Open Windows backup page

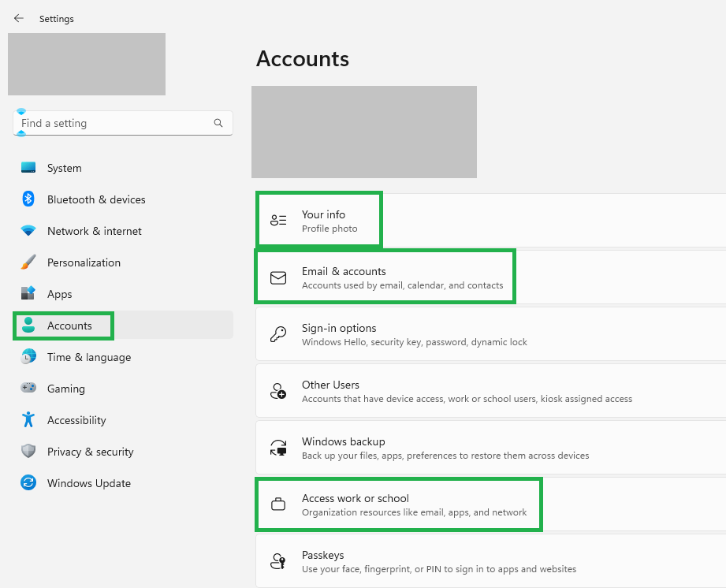pos(491,448)
